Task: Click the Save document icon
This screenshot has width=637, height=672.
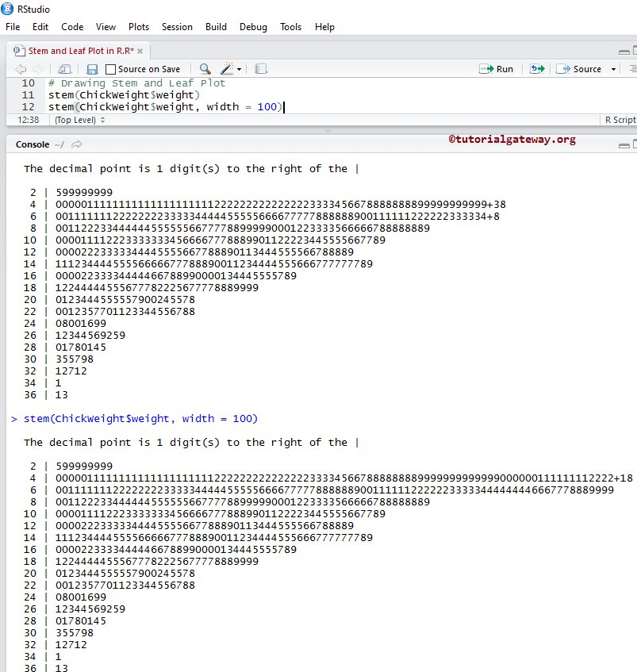Action: tap(92, 69)
